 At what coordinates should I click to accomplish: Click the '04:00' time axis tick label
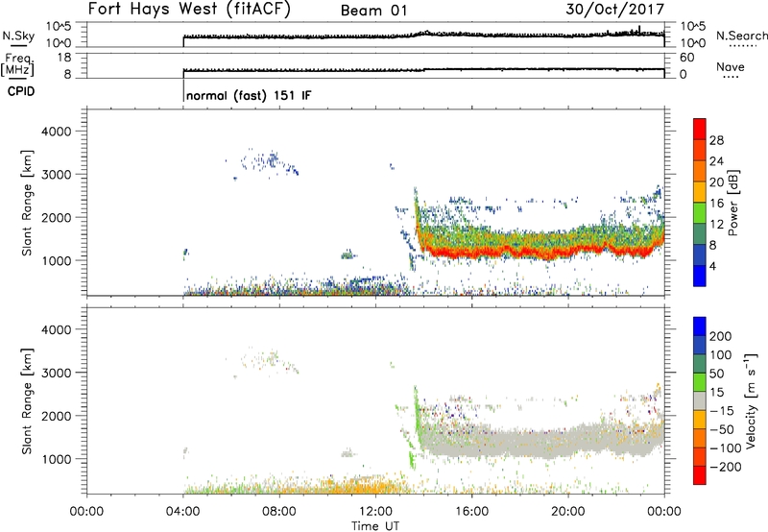pos(182,511)
